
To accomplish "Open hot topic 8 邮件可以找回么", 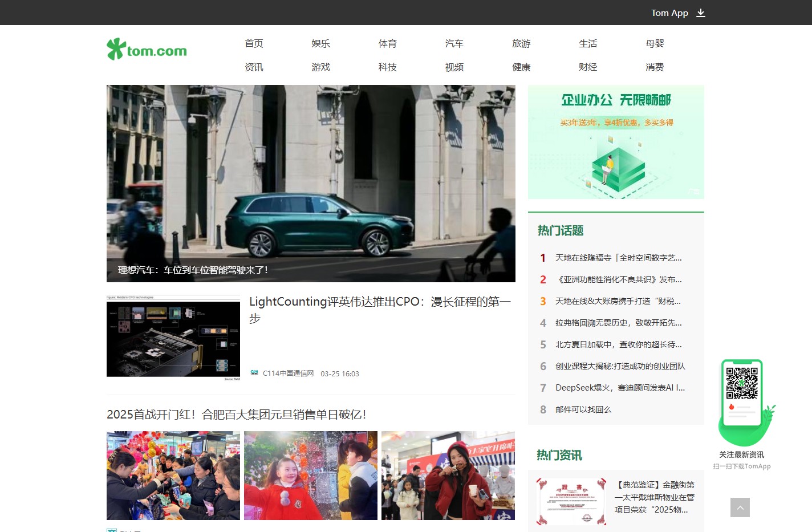I will click(583, 409).
